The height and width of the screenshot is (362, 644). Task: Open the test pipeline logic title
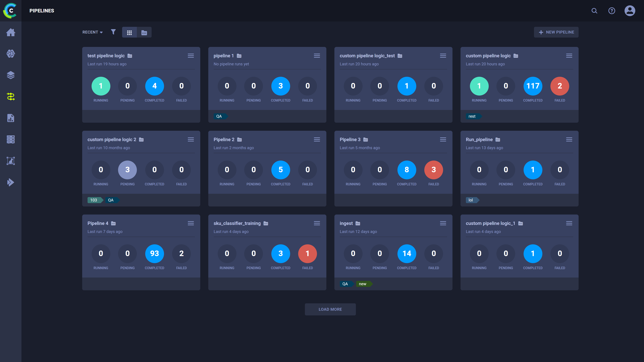pyautogui.click(x=106, y=56)
